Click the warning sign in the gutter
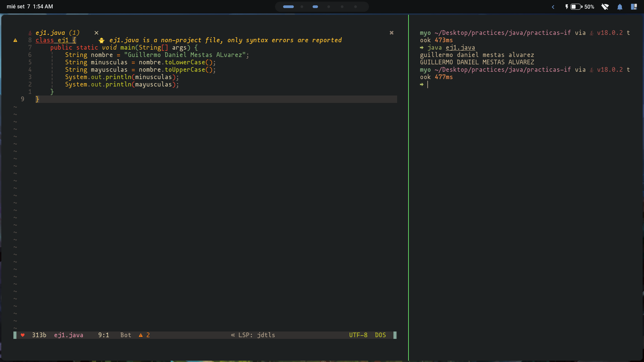The height and width of the screenshot is (362, 644). point(15,40)
